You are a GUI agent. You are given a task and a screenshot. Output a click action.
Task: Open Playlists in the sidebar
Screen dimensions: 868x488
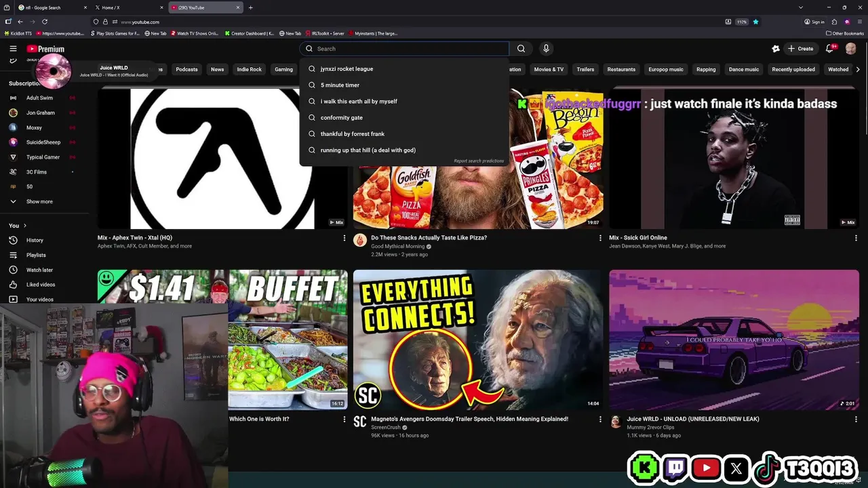pos(36,255)
